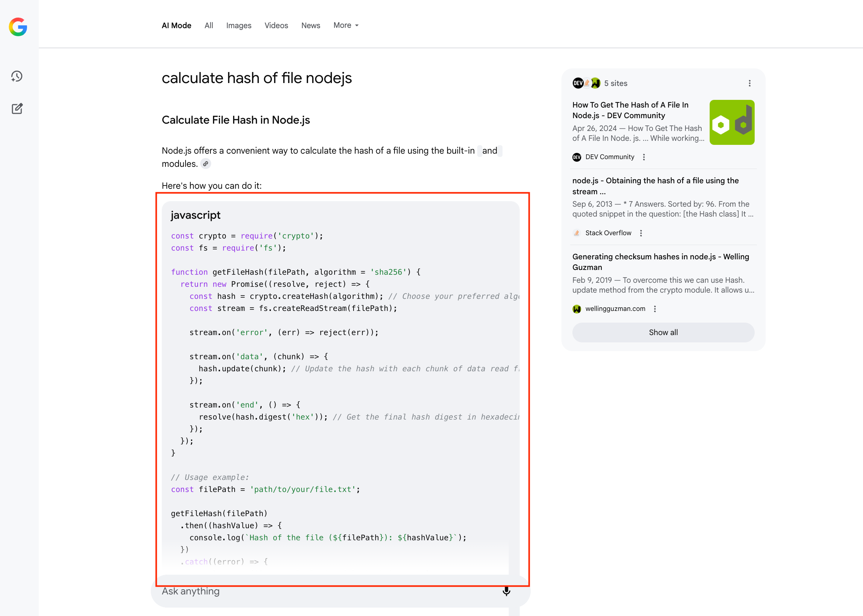Click the Google logo icon

click(x=18, y=27)
